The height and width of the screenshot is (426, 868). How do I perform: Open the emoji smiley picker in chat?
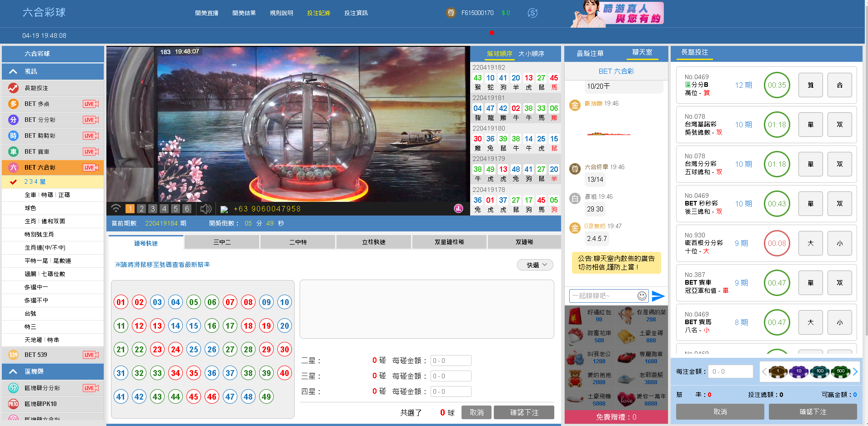642,296
